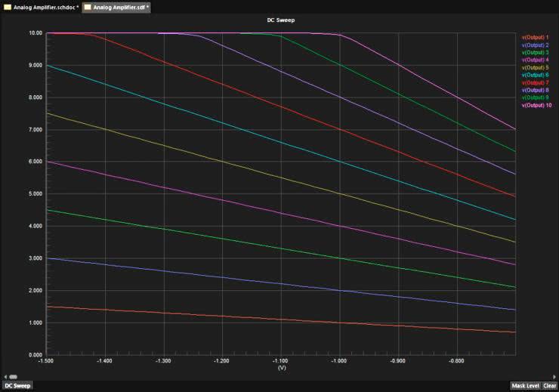Screen dimensions: 559x392
Task: Click the Mask Level button
Action: coord(525,386)
